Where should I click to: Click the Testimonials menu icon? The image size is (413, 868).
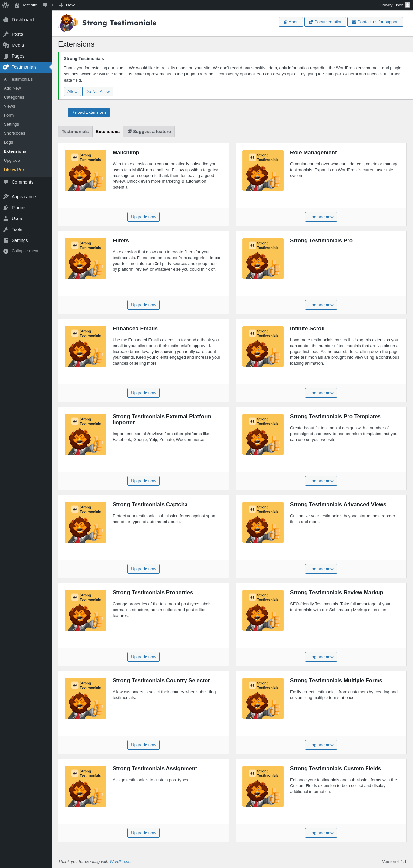(x=6, y=67)
